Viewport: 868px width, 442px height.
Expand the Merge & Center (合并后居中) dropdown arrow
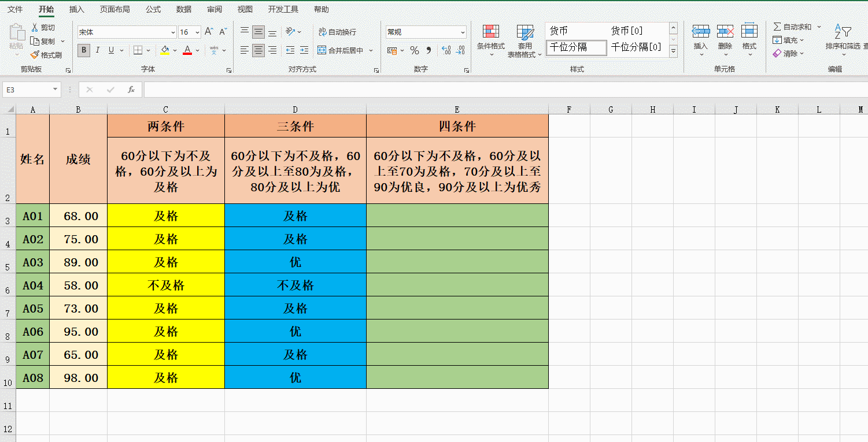(371, 50)
